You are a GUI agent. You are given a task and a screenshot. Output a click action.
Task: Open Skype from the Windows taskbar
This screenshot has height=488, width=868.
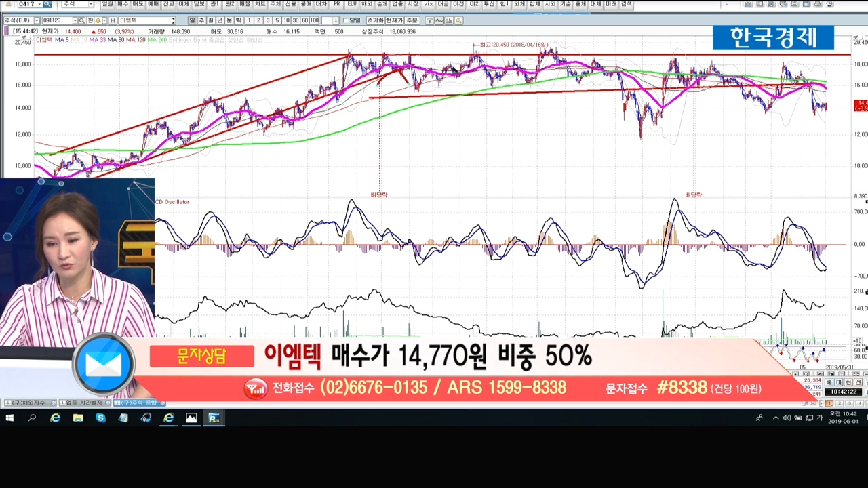pyautogui.click(x=100, y=418)
